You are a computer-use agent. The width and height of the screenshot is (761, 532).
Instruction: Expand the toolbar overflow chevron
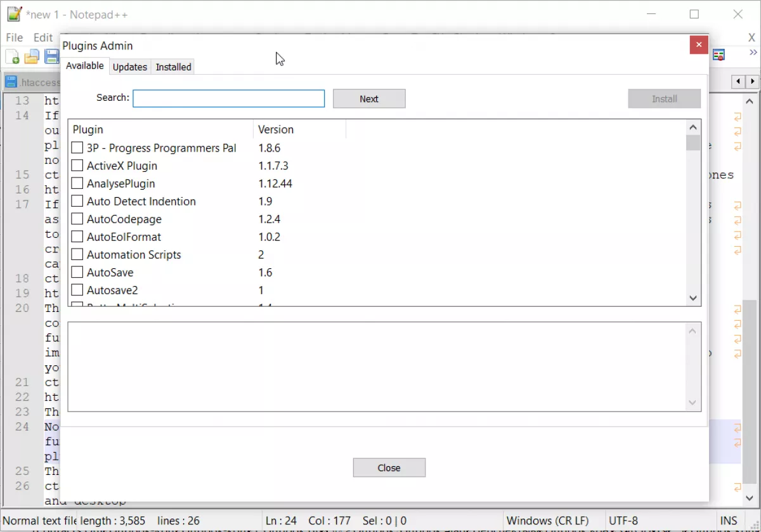tap(753, 53)
